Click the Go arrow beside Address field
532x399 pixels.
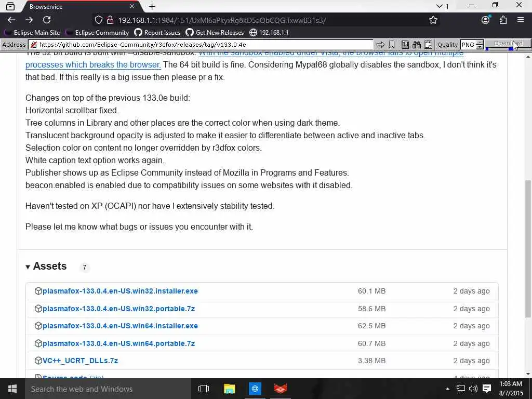click(x=380, y=45)
